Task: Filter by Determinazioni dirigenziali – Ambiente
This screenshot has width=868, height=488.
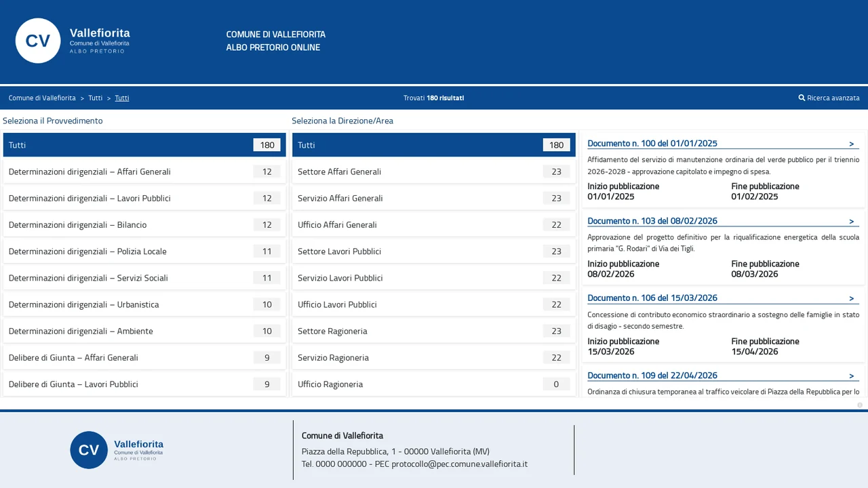Action: point(144,331)
